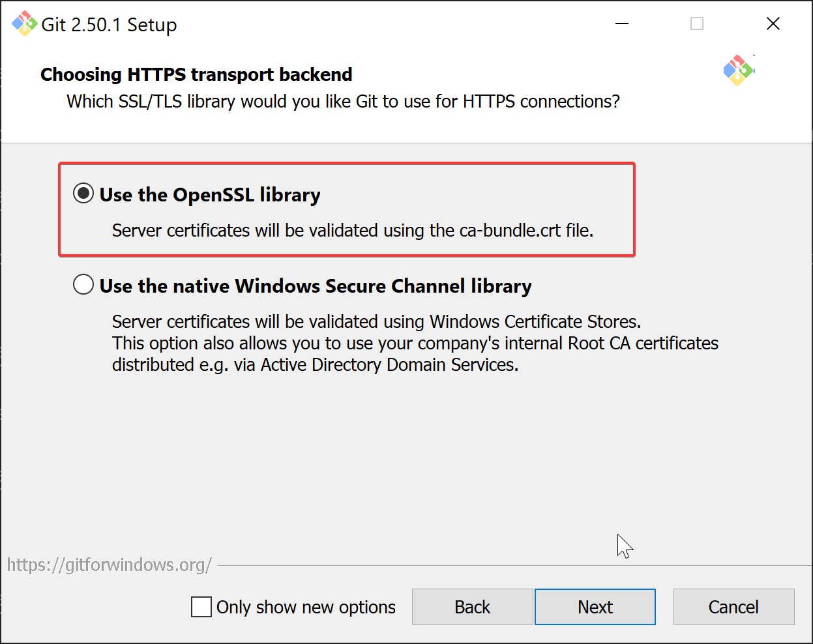Click the Git logo in the header banner
Viewport: 813px width, 644px height.
tap(738, 70)
